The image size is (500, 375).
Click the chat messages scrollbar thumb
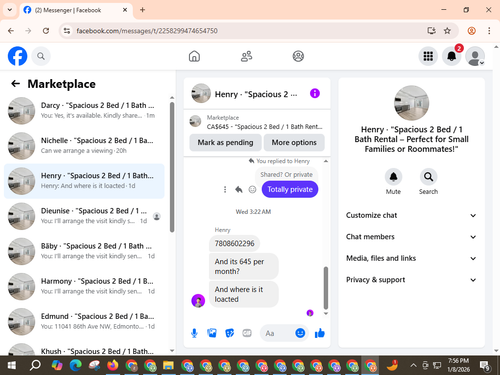click(326, 288)
